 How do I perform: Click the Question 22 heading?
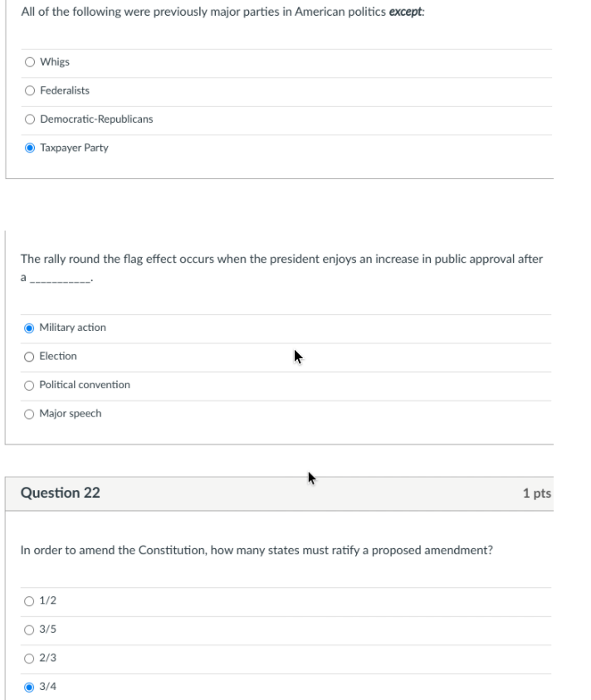click(60, 493)
